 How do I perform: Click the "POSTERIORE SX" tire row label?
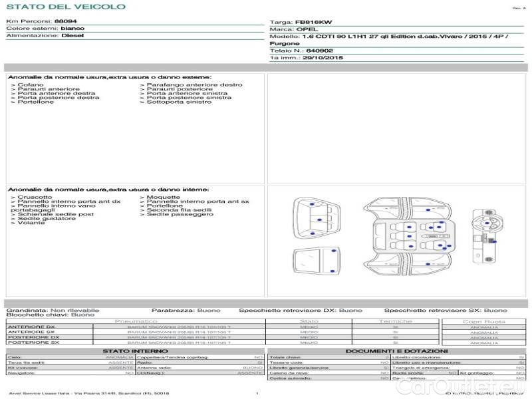[x=34, y=342]
